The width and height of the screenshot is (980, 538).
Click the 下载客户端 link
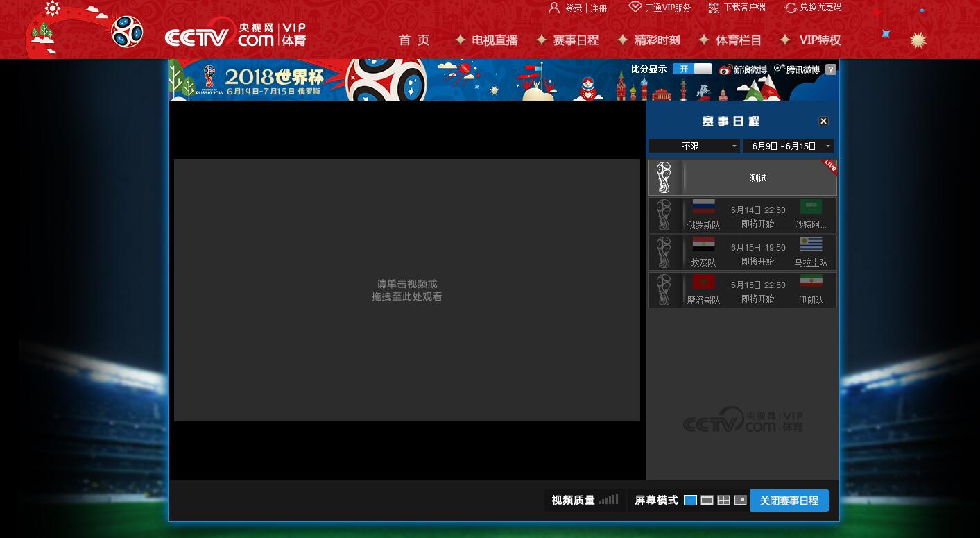pos(744,8)
